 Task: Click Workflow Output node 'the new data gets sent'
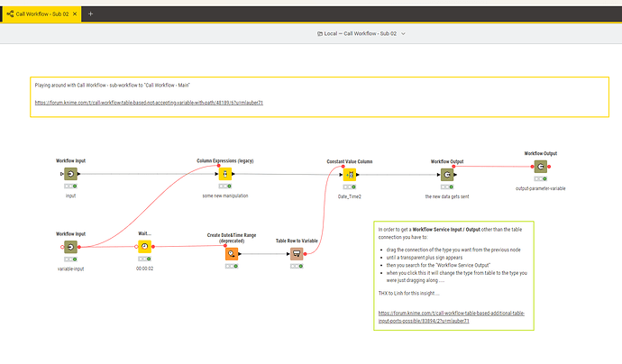447,175
